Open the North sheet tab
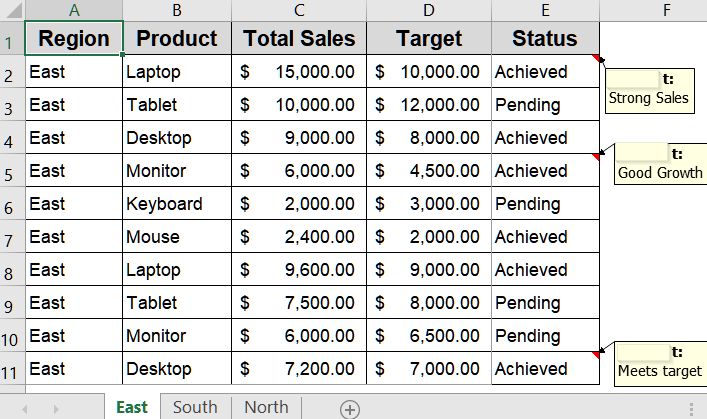The height and width of the screenshot is (419, 707). tap(266, 407)
